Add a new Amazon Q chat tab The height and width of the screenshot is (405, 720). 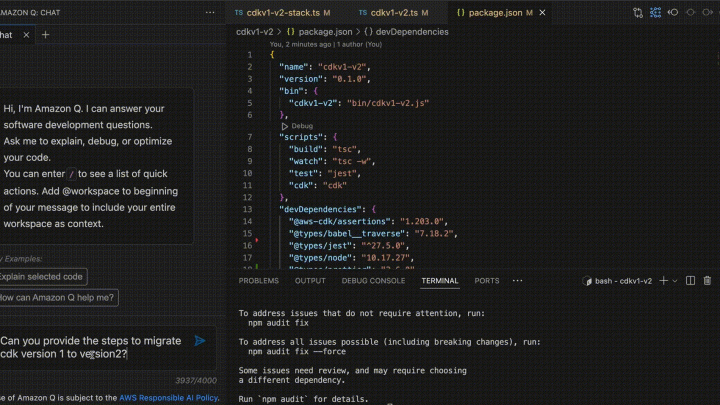pos(45,35)
